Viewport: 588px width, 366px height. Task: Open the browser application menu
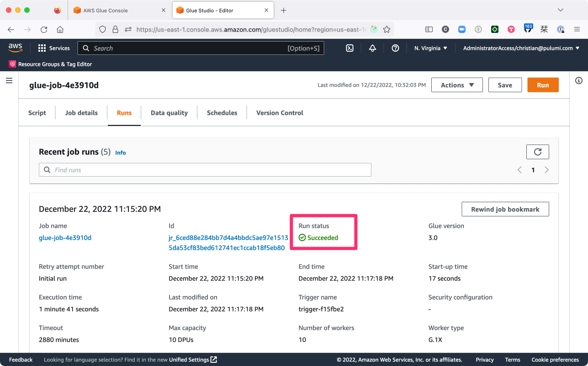coord(577,29)
